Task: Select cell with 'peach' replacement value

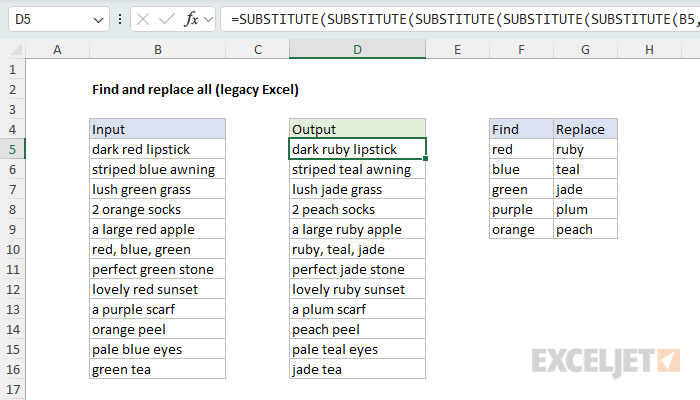Action: pyautogui.click(x=585, y=229)
